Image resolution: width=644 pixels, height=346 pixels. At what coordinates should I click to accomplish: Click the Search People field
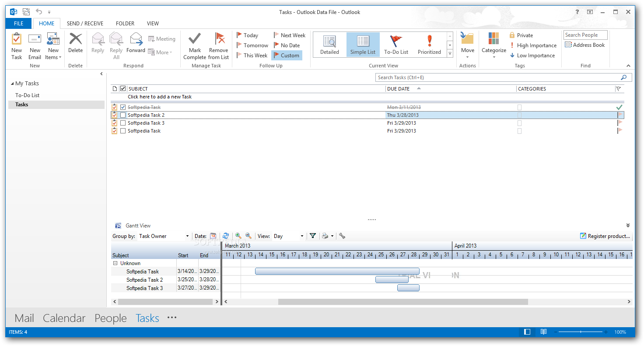[x=585, y=35]
